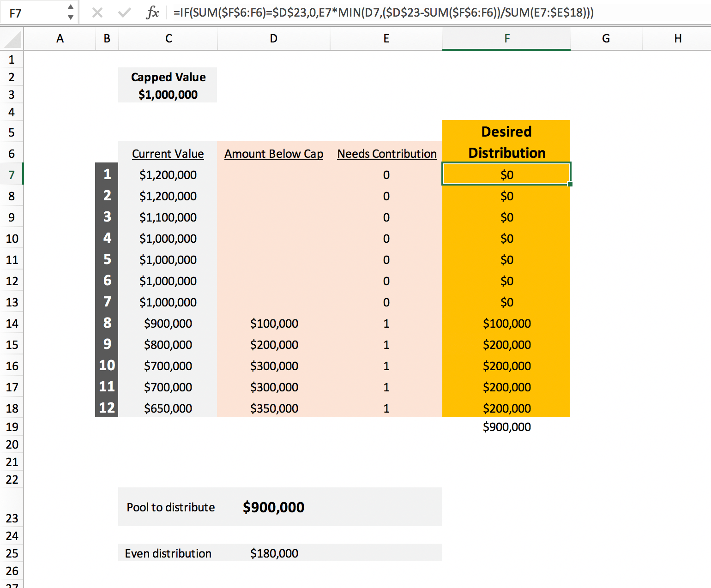Click the Enter checkmark icon in formula bar

pyautogui.click(x=124, y=12)
